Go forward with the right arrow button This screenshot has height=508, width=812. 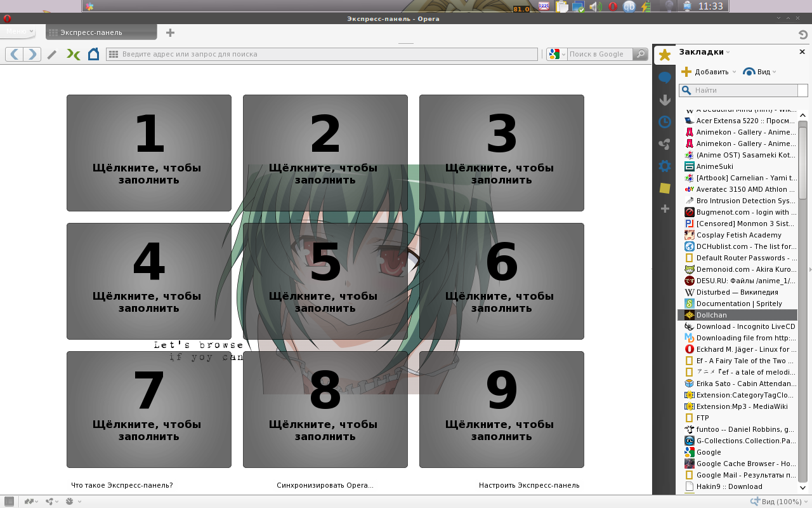(x=32, y=54)
